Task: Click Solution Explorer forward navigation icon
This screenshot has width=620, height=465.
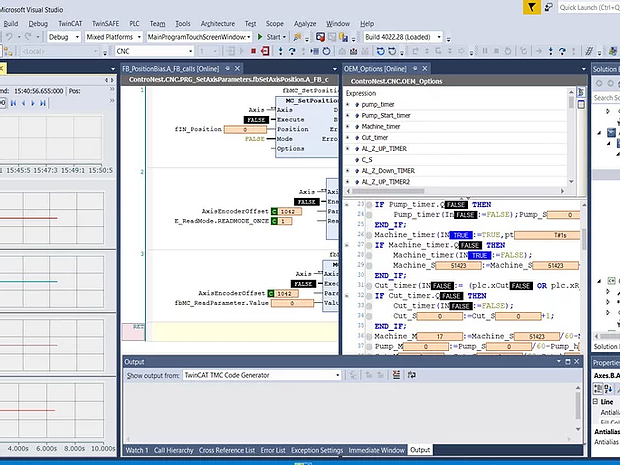Action: coord(611,83)
